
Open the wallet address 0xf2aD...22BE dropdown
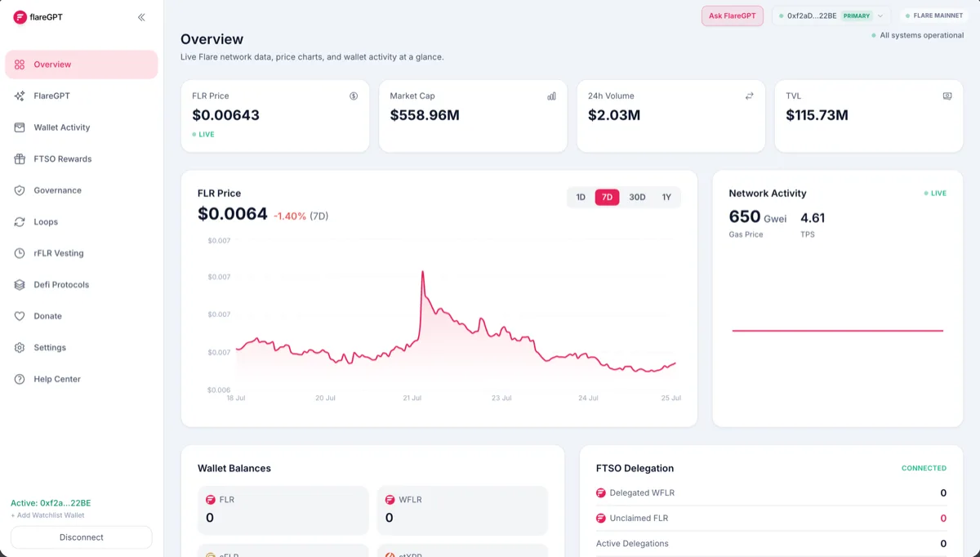831,16
